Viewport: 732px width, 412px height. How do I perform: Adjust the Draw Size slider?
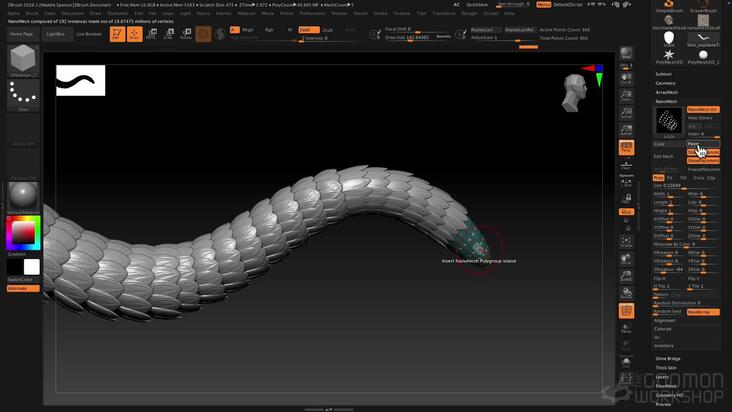[x=418, y=38]
